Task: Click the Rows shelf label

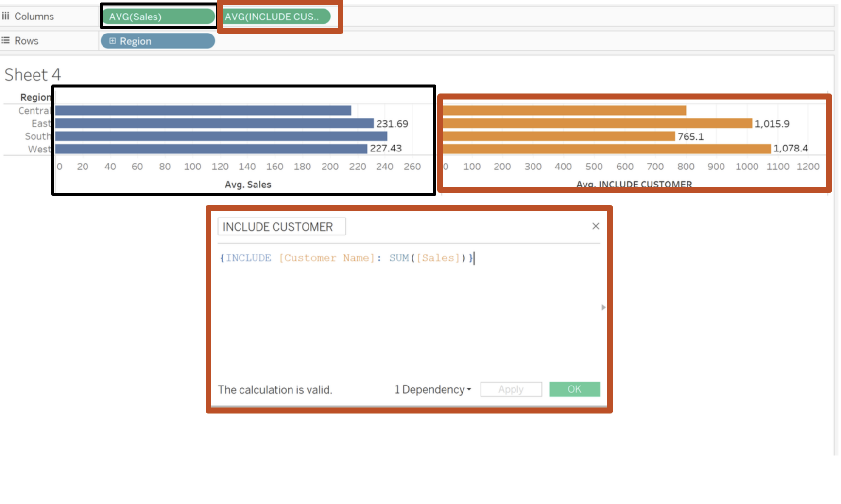Action: tap(26, 41)
